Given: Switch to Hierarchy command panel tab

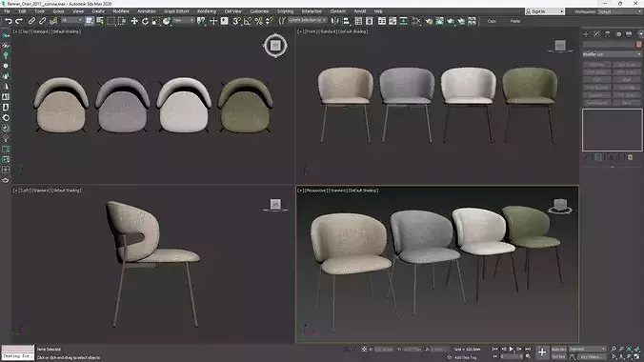Looking at the screenshot, I should [608, 34].
